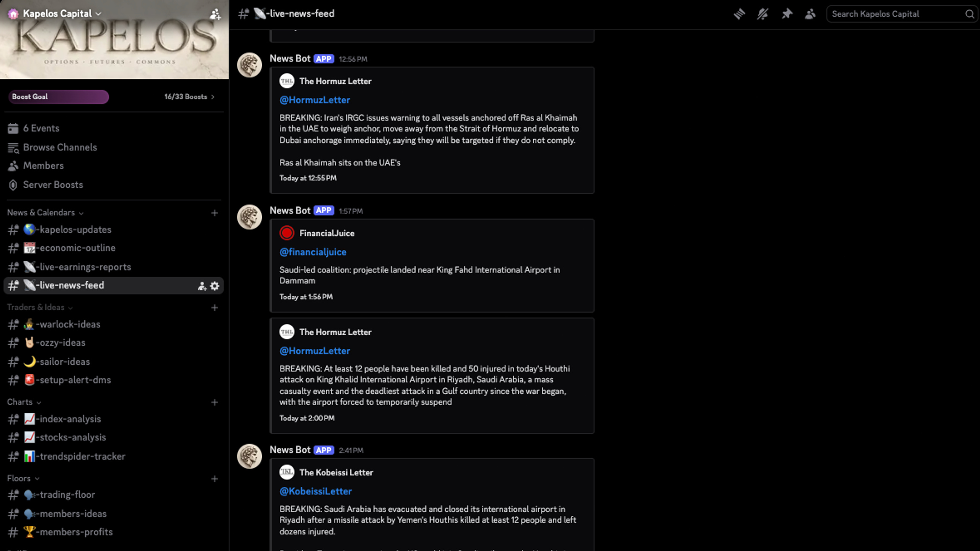Screen dimensions: 980x551
Task: Add channel to Floors category plus icon
Action: (214, 479)
